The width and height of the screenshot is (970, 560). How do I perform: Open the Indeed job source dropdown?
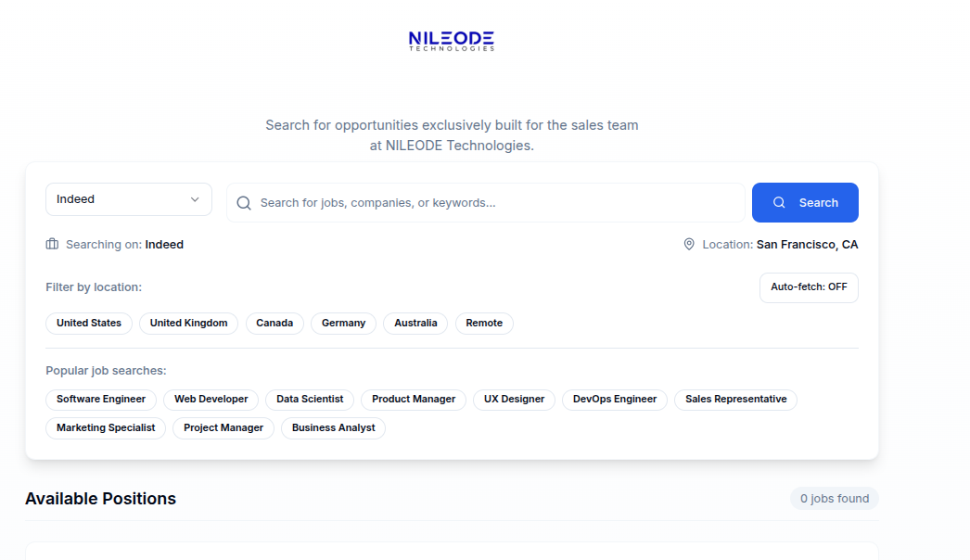(129, 199)
